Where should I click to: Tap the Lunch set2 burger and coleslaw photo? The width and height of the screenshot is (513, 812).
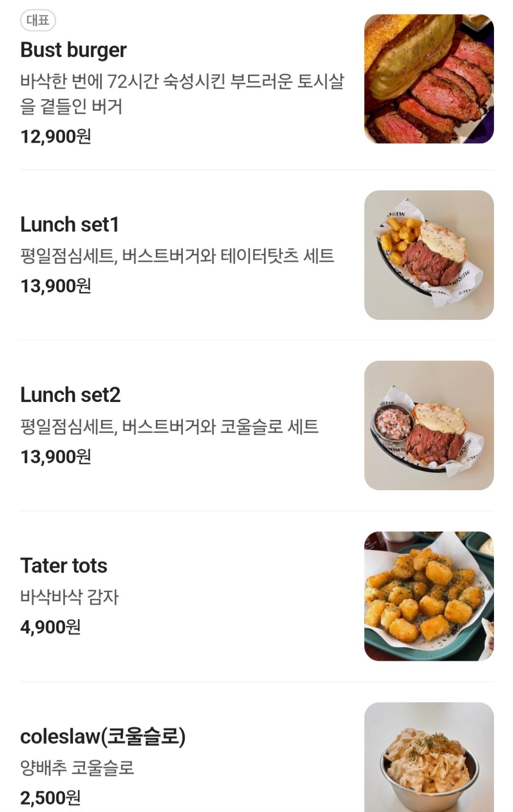coord(429,425)
